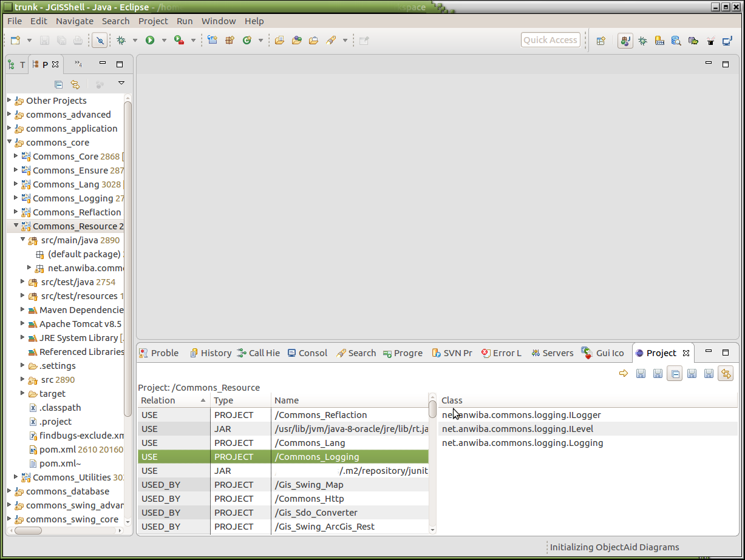Toggle the collapse button in Project view

pyautogui.click(x=675, y=374)
